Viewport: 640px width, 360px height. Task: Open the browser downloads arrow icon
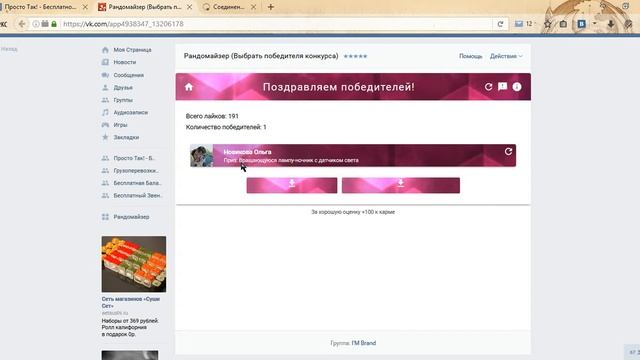(x=611, y=24)
